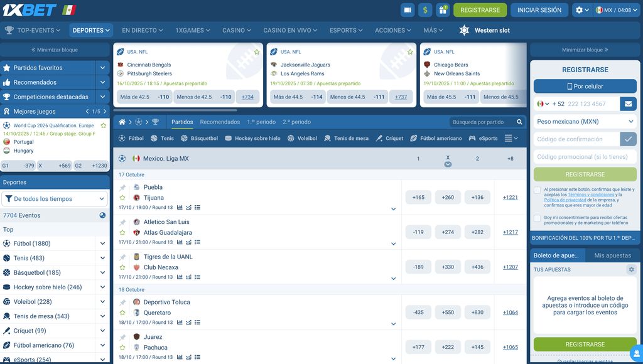This screenshot has height=364, width=643.
Task: Favorite the Portugal vs Hungary match
Action: [x=104, y=126]
